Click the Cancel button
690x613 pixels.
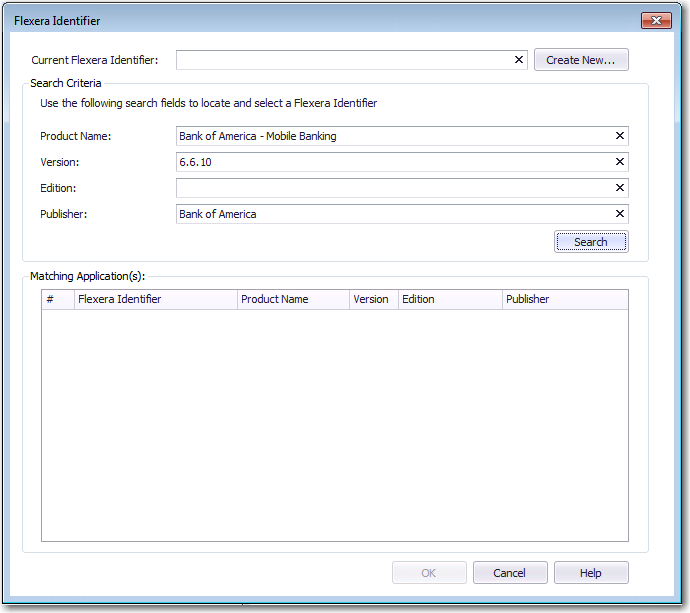tap(509, 573)
